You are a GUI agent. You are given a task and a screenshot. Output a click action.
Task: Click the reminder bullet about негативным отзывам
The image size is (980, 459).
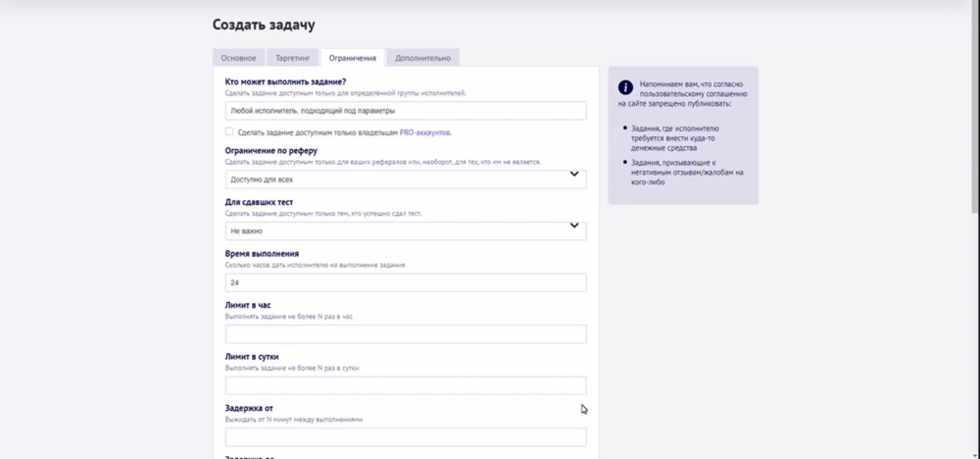tap(684, 172)
